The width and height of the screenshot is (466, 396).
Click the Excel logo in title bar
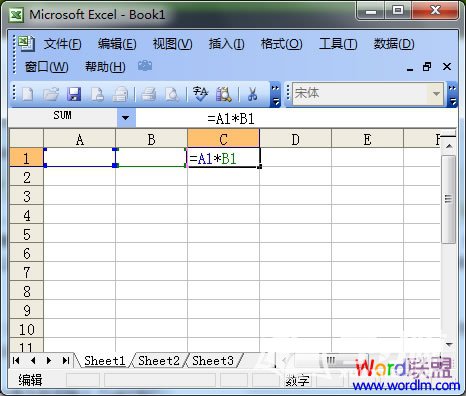tap(16, 15)
